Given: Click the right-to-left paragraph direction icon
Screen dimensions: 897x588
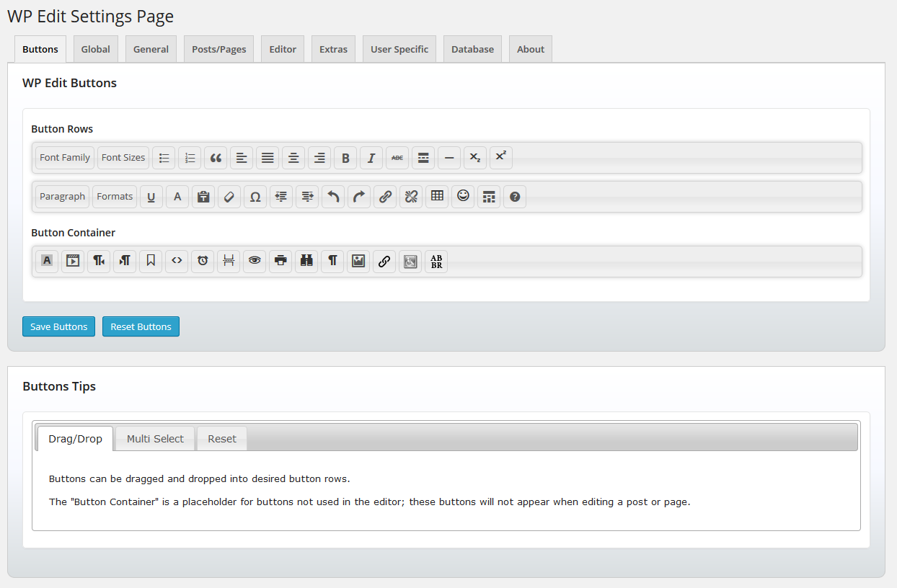Looking at the screenshot, I should (99, 262).
